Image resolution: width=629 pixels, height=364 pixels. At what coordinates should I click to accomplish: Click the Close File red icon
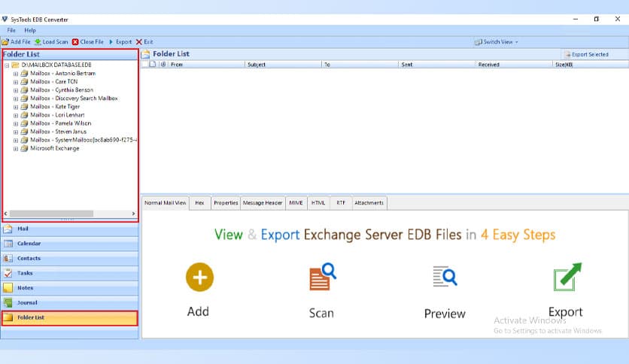(x=75, y=41)
